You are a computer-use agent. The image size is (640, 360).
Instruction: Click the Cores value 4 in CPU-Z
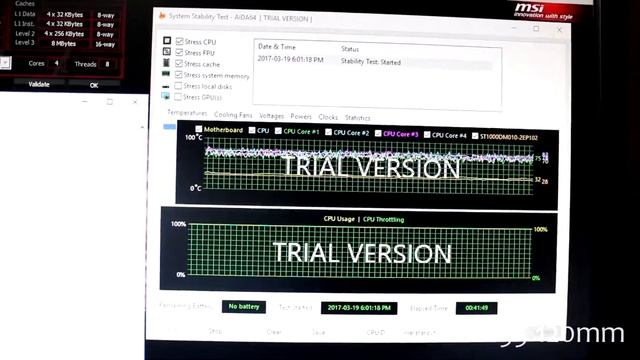click(x=57, y=63)
